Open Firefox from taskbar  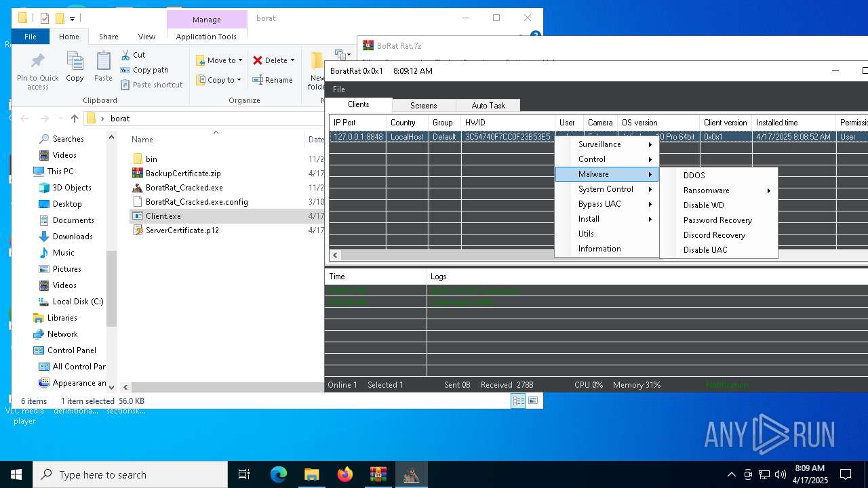[x=344, y=474]
